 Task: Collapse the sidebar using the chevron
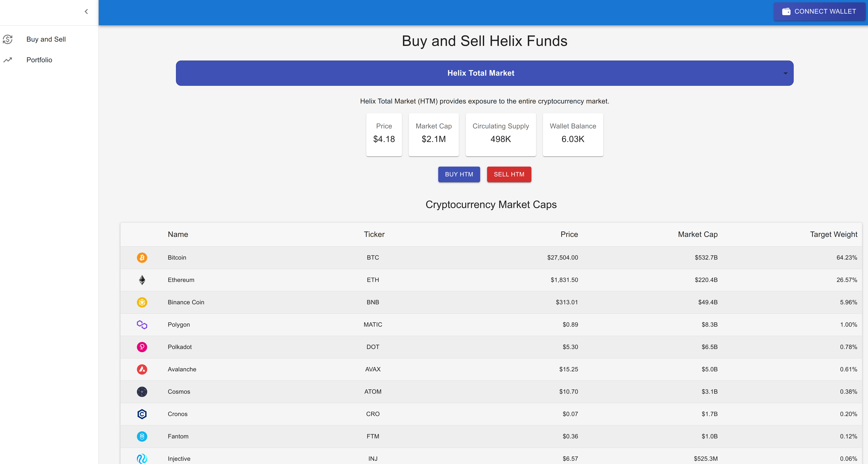[x=86, y=11]
